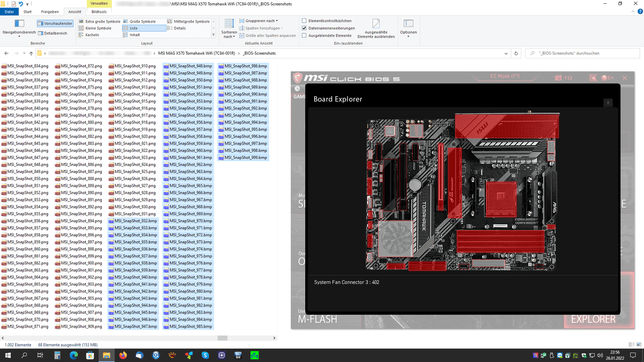Select file MSI_SnapShot_910.png
Screen dimensions: 644x362
tap(132, 66)
